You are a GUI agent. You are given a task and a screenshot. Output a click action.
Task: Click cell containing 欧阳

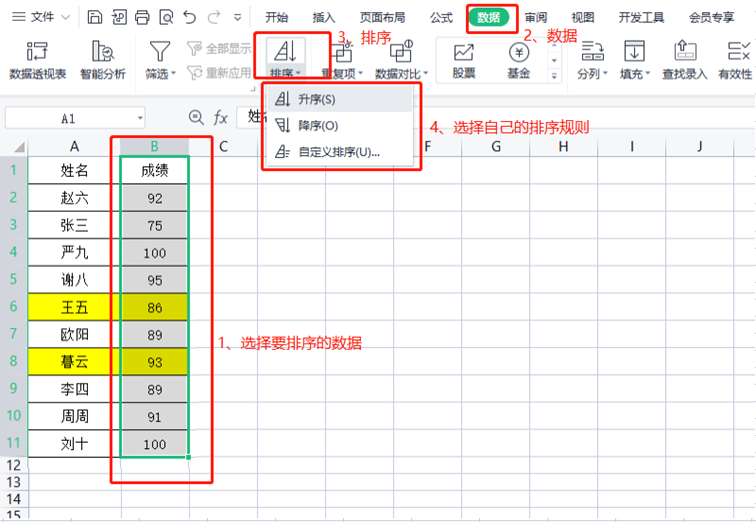click(x=74, y=334)
